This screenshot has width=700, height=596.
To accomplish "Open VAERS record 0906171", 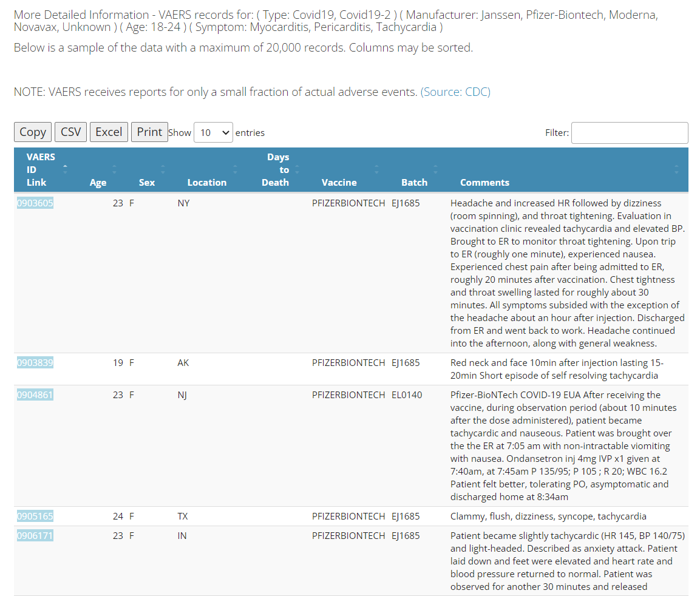I will coord(35,536).
